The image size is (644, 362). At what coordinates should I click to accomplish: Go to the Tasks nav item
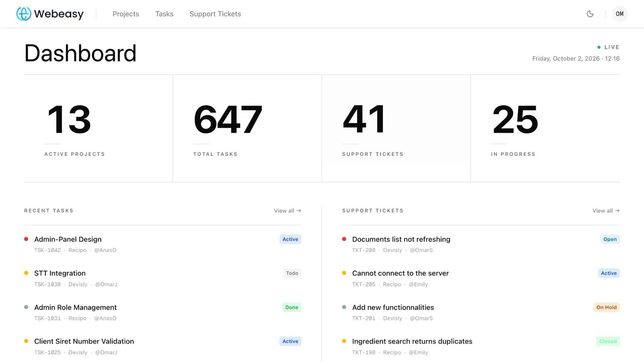point(164,14)
